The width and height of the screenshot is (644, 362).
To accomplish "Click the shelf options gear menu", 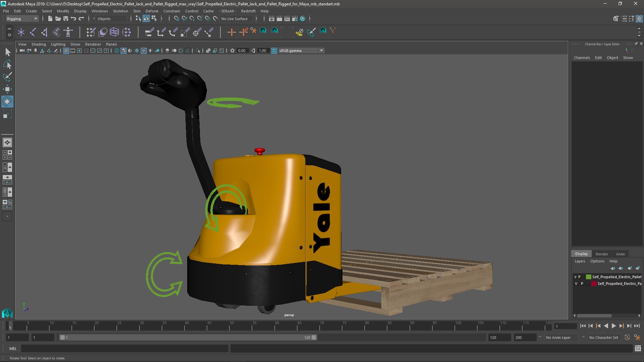I will (x=9, y=35).
